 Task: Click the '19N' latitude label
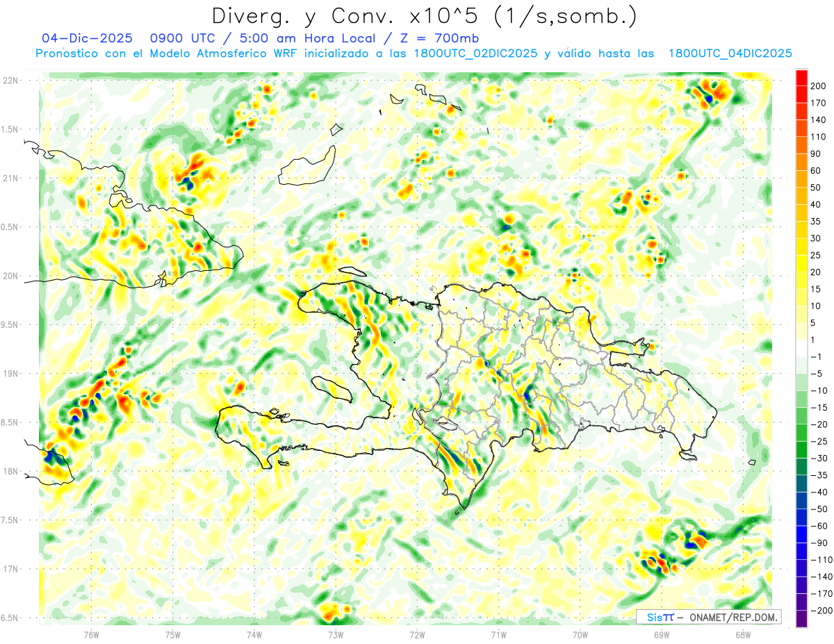click(x=10, y=374)
